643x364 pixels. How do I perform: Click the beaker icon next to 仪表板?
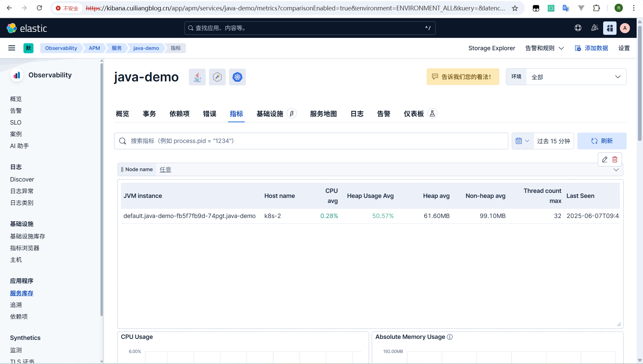[432, 114]
